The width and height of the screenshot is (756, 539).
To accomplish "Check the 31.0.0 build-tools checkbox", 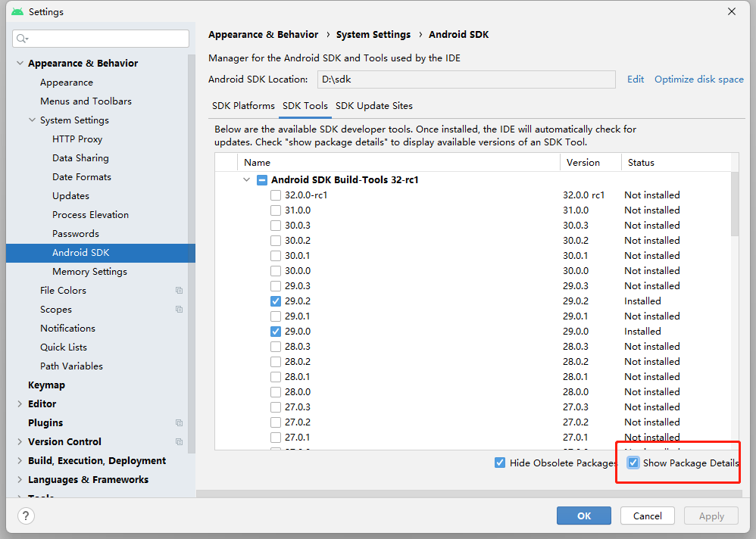I will (276, 210).
